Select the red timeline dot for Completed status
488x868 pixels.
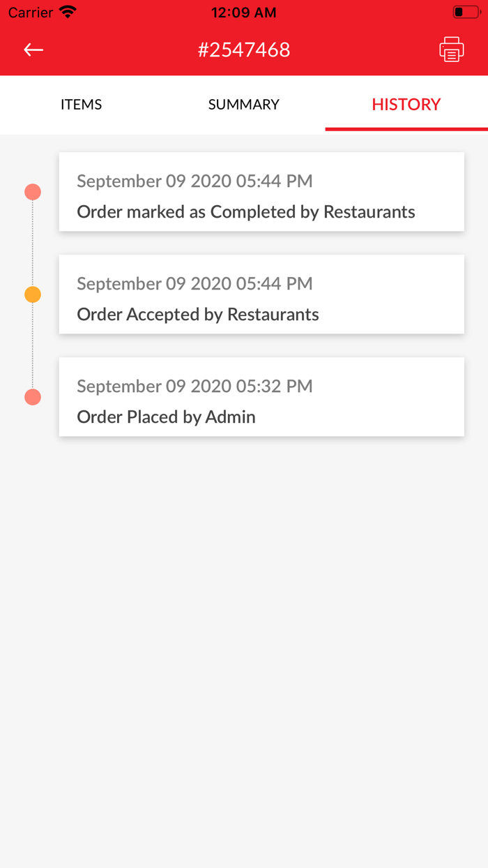tap(32, 191)
